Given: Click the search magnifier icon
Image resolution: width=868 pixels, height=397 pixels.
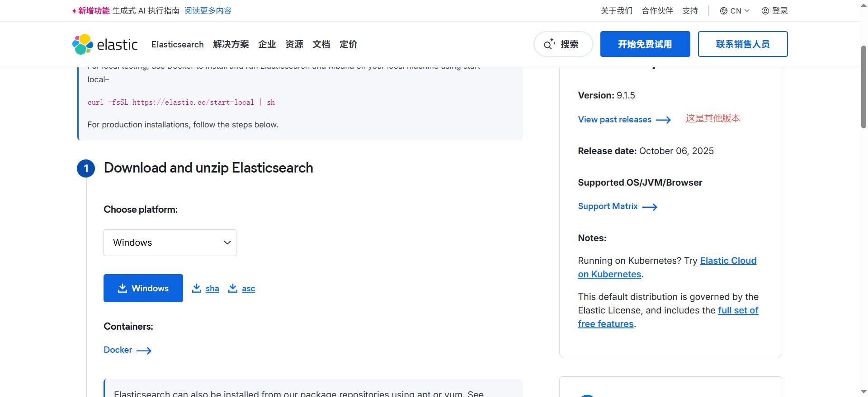Looking at the screenshot, I should (x=549, y=44).
